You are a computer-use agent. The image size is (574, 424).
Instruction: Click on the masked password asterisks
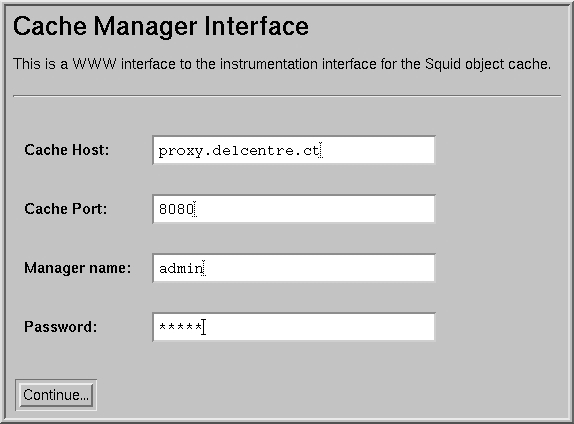180,327
